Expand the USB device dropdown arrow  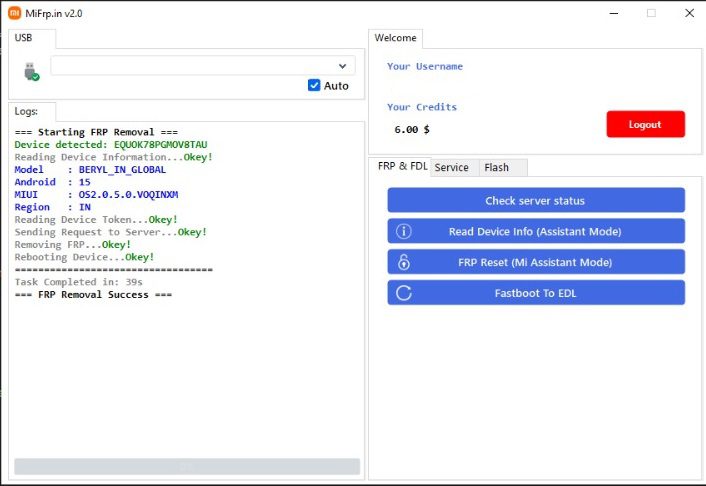coord(342,66)
